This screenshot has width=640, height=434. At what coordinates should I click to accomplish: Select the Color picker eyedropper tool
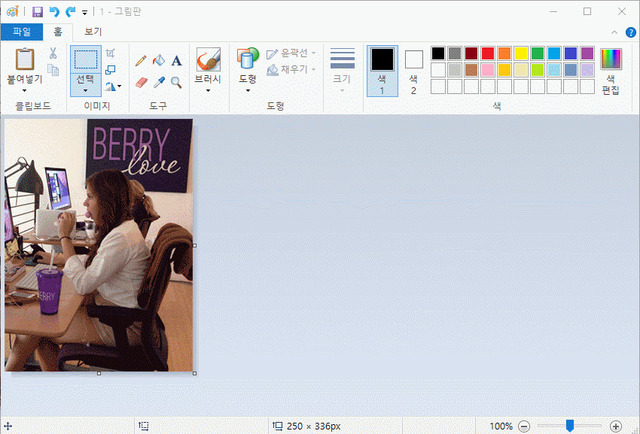158,82
